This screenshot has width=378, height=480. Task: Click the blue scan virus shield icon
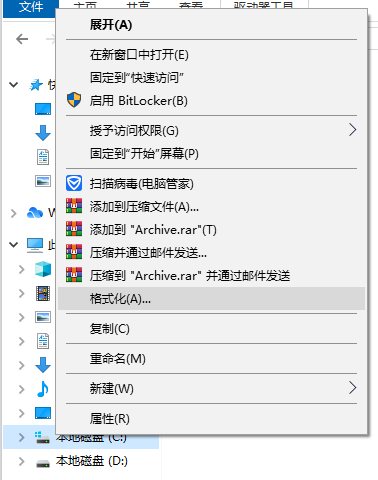(74, 183)
